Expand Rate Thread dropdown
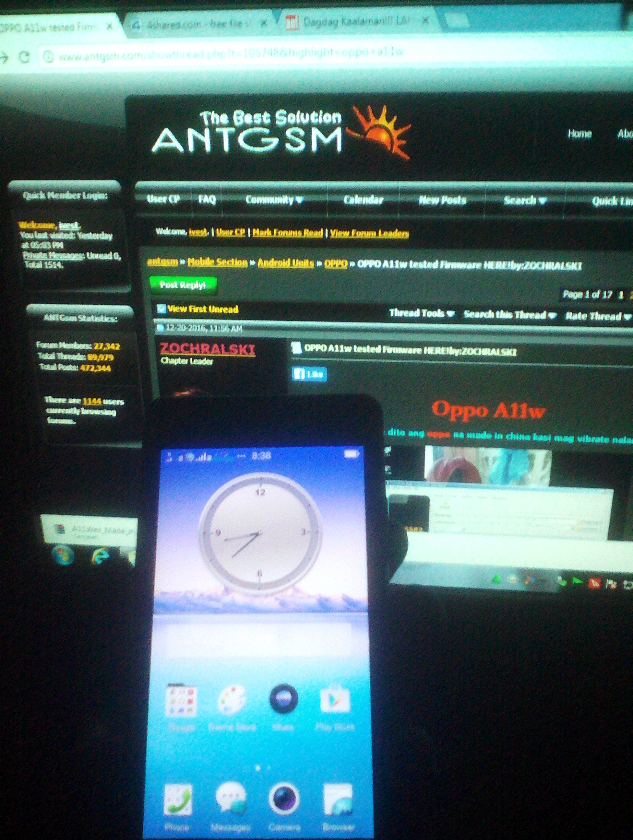 [x=598, y=316]
